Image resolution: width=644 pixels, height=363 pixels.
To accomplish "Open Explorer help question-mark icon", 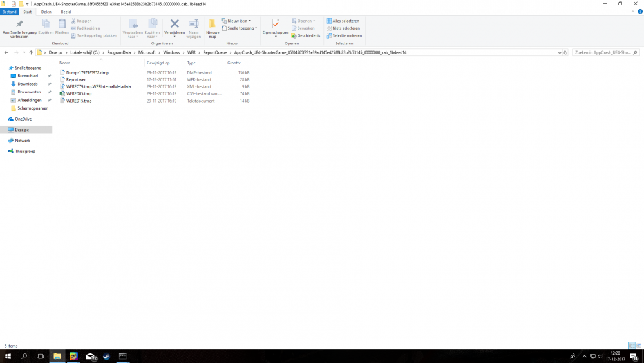I will tap(640, 12).
